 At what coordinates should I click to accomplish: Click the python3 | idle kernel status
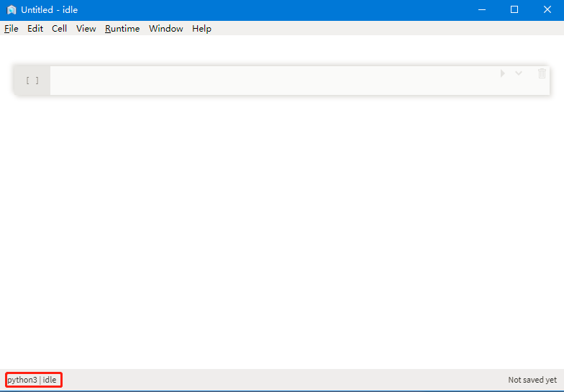click(x=32, y=380)
